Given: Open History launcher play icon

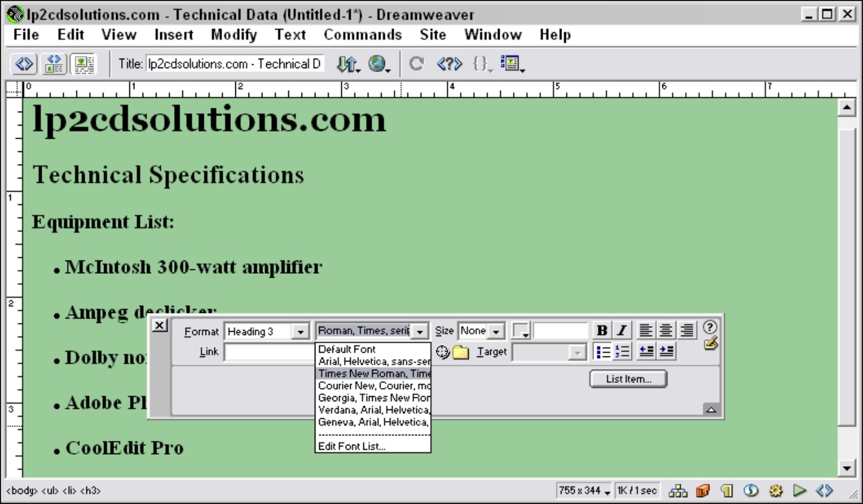Looking at the screenshot, I should tap(800, 490).
